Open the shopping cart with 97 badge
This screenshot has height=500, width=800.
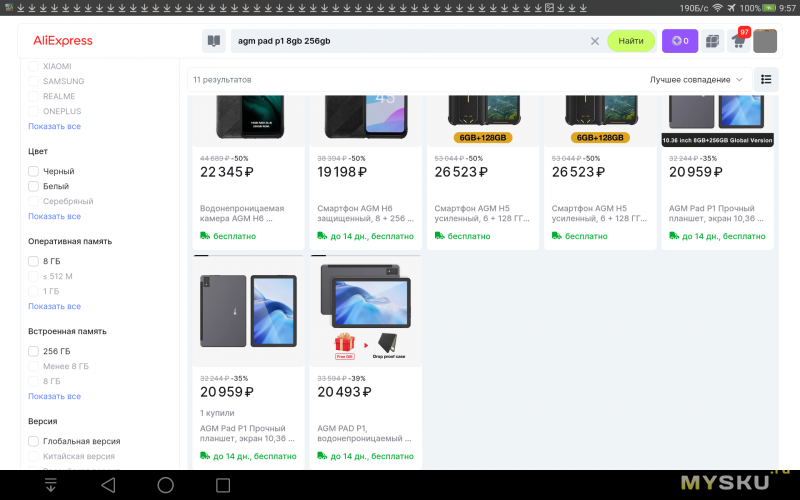click(739, 40)
